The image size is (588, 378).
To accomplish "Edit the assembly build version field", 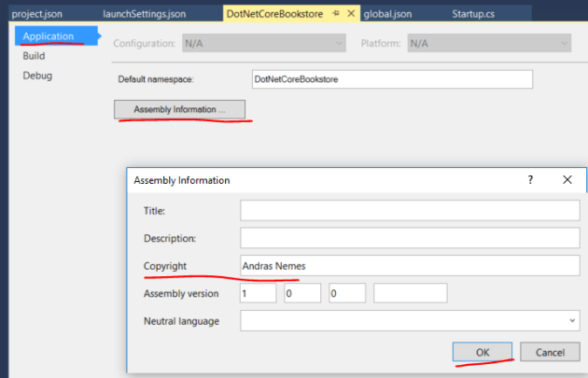I will (347, 293).
